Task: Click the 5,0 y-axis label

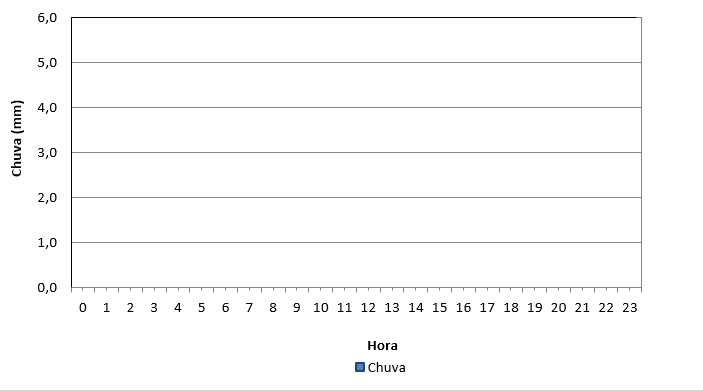Action: pyautogui.click(x=48, y=63)
